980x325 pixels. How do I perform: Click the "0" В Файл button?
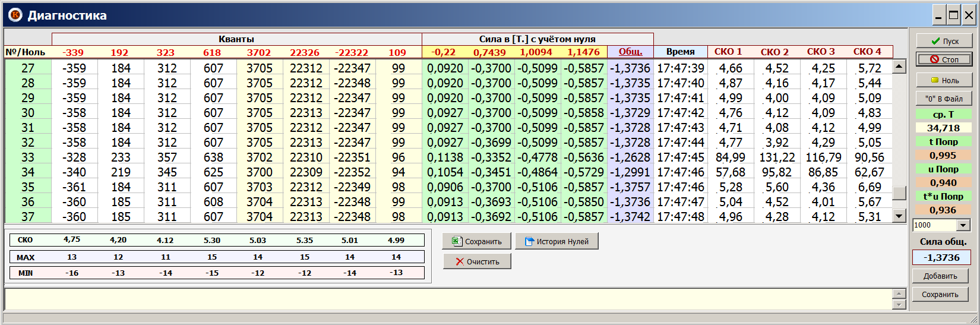coord(944,99)
